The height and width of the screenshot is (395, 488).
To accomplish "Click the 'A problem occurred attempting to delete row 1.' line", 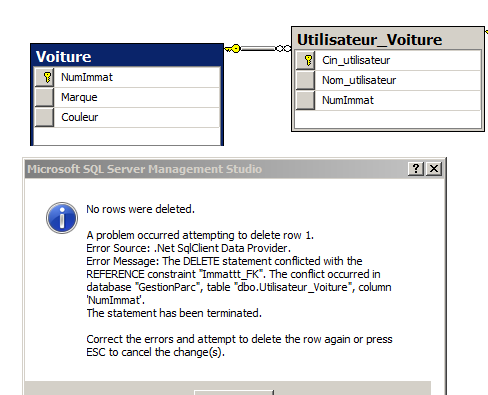I will pos(200,235).
